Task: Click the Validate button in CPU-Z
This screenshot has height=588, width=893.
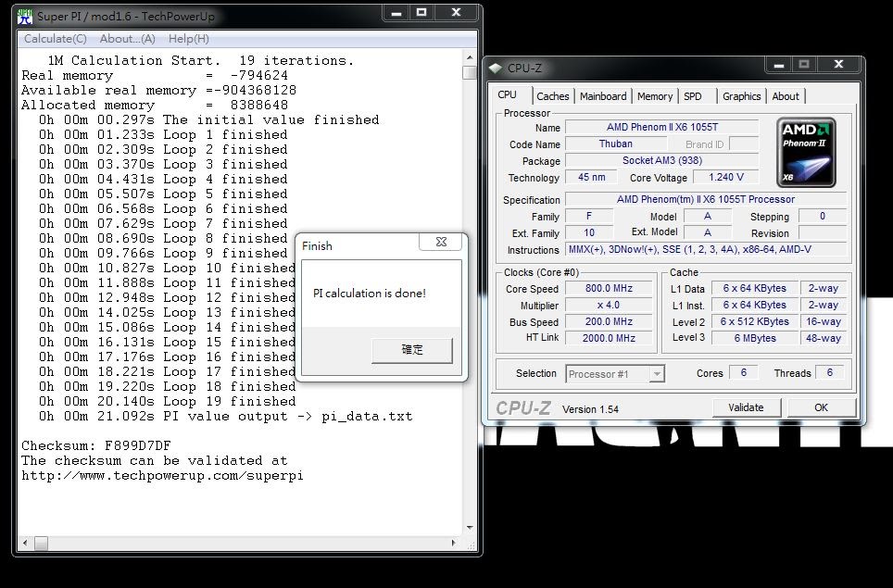Action: point(746,407)
